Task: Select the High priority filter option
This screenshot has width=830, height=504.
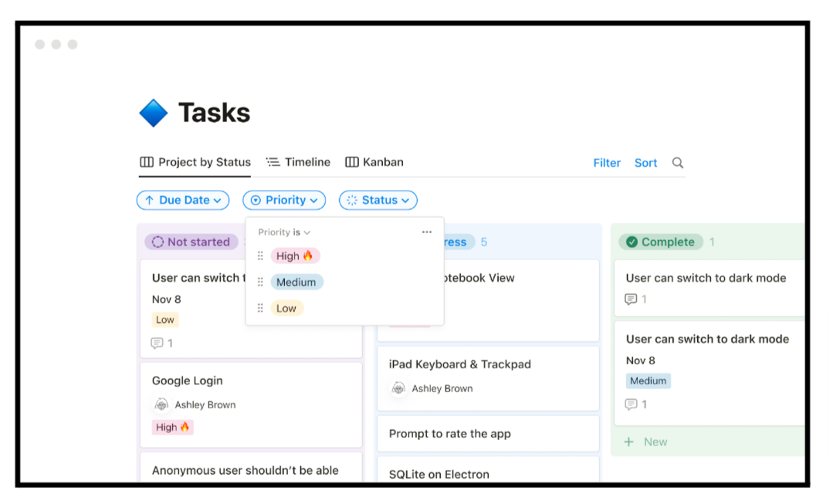Action: click(295, 256)
